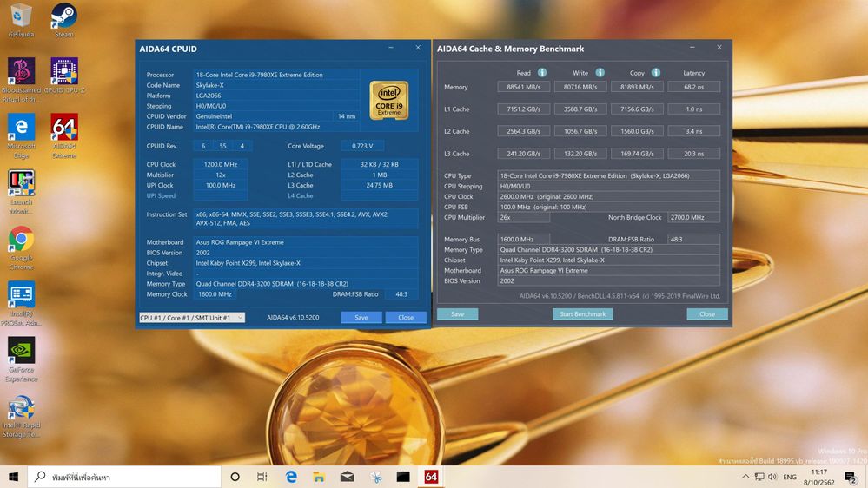The image size is (868, 488).
Task: Click the Intel Core i9 Extreme logo
Action: pyautogui.click(x=389, y=100)
